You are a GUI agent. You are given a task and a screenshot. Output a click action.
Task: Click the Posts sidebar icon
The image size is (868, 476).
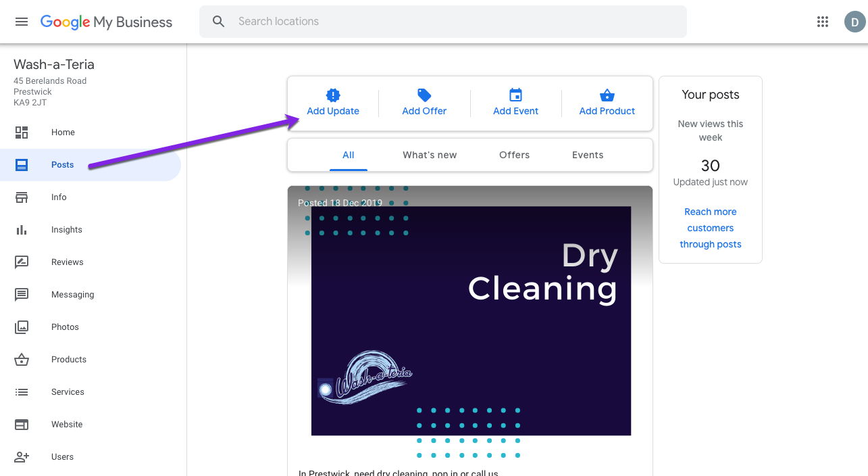point(22,165)
